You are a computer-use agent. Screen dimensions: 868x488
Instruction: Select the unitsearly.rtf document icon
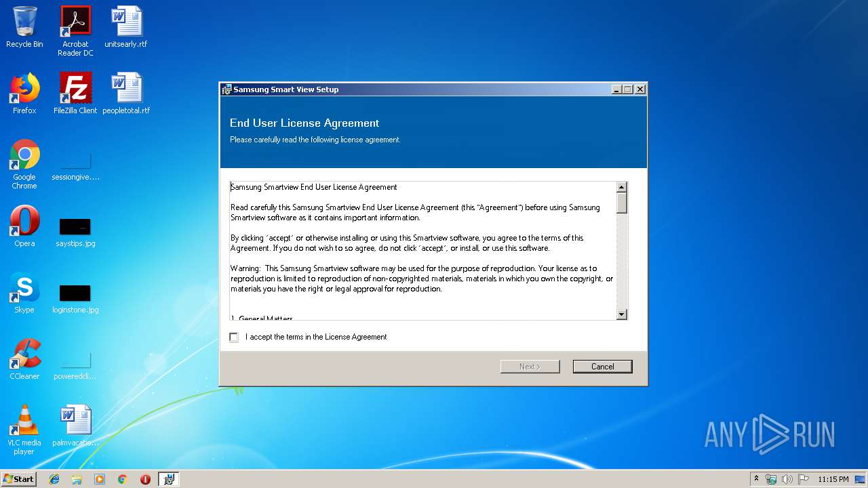point(126,27)
